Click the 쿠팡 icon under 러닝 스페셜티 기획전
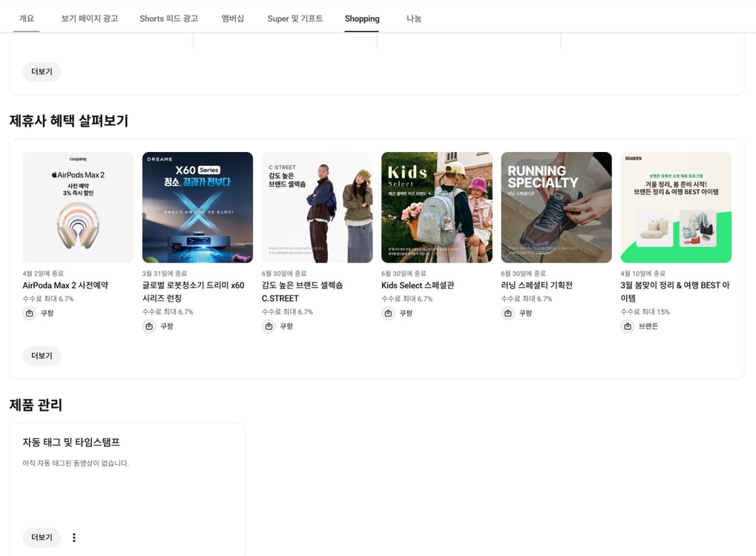 507,313
